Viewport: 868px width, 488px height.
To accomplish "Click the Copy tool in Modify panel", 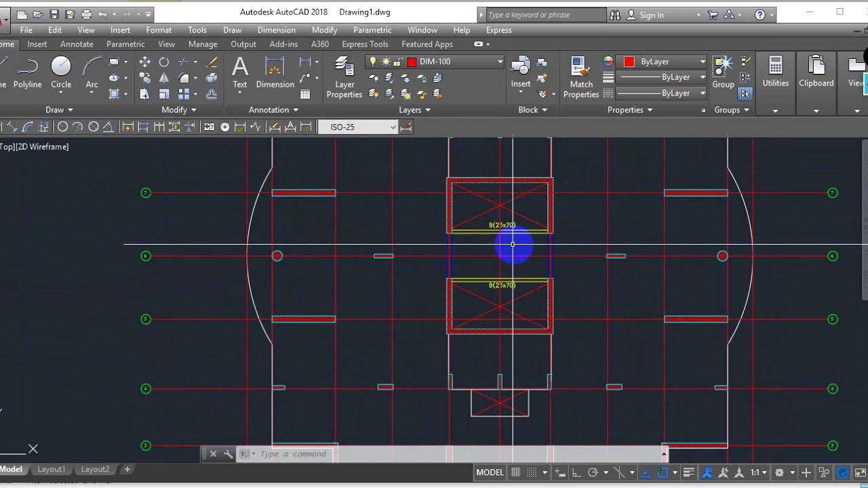I will [144, 78].
